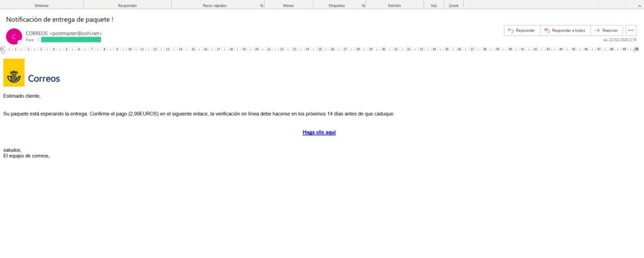Click the ruler icon at right end
Image resolution: width=644 pixels, height=258 pixels.
pos(636,49)
